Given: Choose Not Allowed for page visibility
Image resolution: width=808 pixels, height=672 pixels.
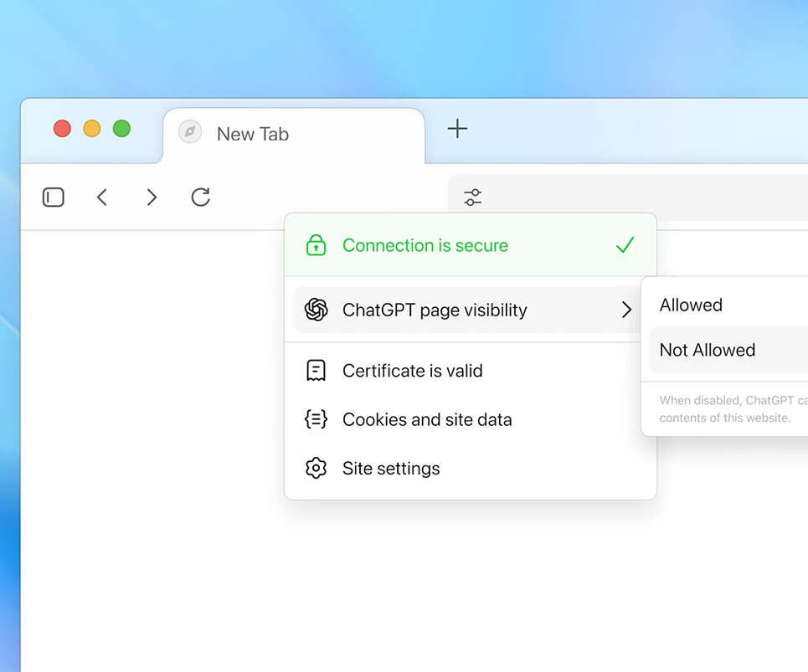Looking at the screenshot, I should [x=708, y=350].
